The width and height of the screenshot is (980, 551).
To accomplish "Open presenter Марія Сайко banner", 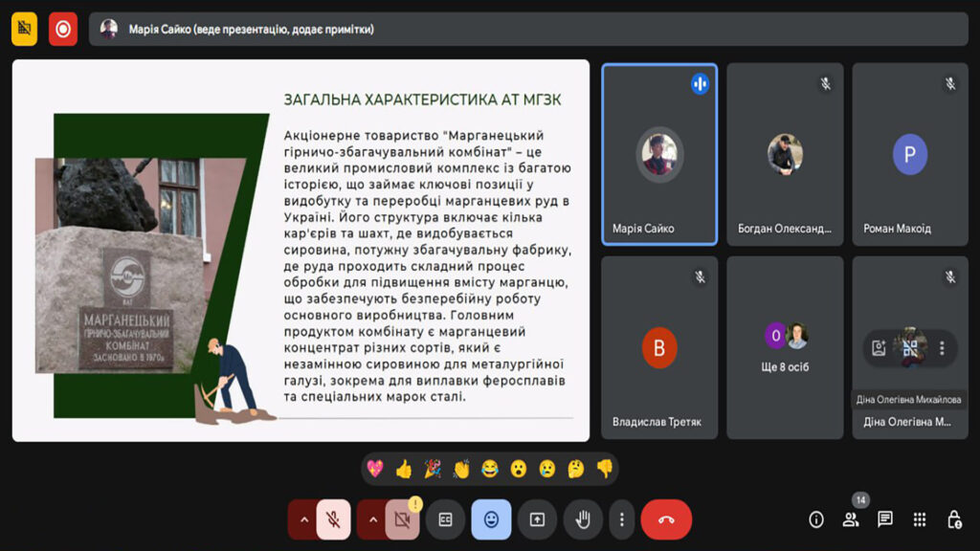I will click(x=528, y=29).
